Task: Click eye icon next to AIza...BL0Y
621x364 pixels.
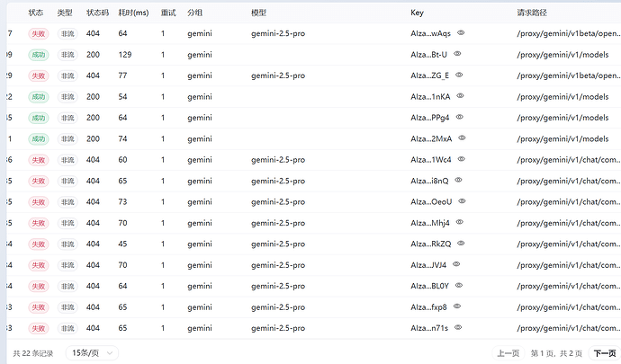Action: (x=459, y=285)
